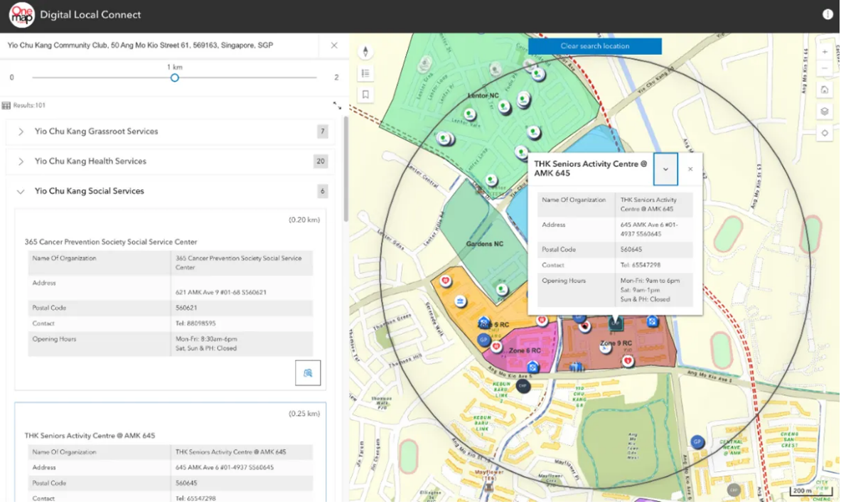Click park marker inside Gardens NC area
841x504 pixels.
point(501,290)
